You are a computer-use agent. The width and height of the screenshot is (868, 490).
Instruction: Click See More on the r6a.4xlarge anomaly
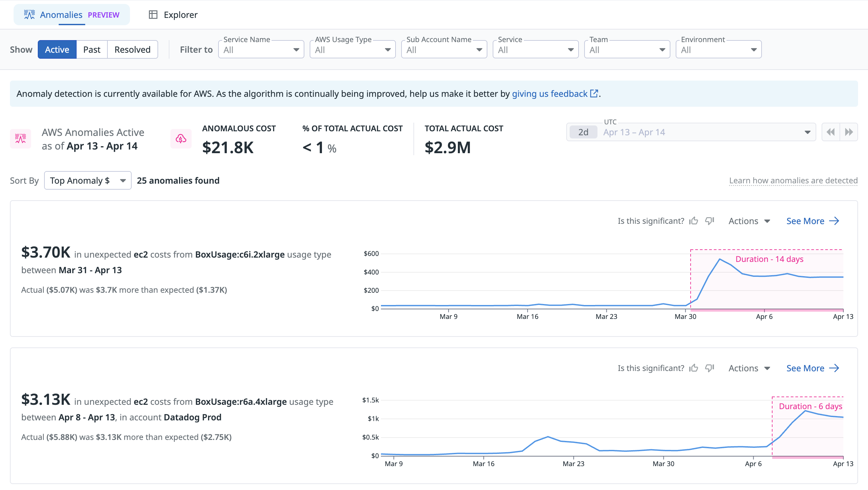click(x=812, y=368)
